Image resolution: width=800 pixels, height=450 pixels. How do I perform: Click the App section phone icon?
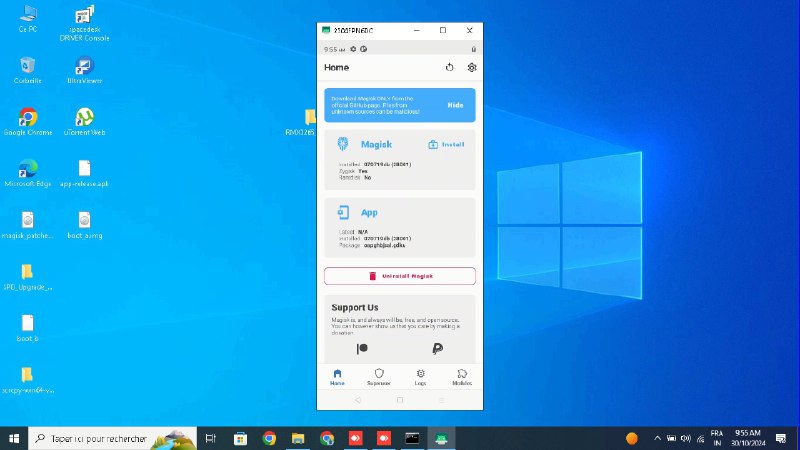pyautogui.click(x=343, y=212)
